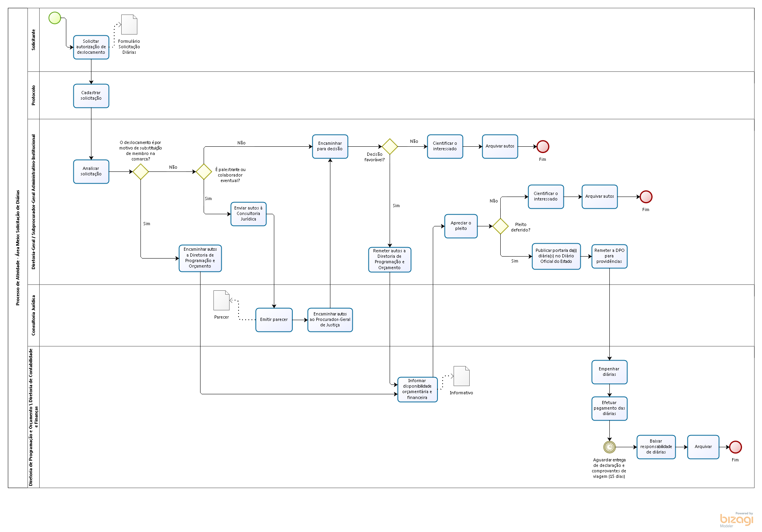Click the Baixar responsabilidade de diárias task
Screen dimensions: 762x532
656,447
